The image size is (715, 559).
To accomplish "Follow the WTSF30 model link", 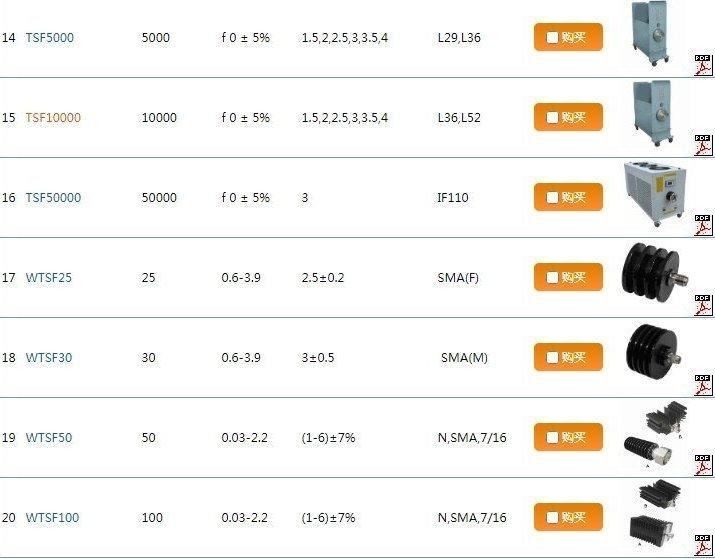I will point(49,358).
